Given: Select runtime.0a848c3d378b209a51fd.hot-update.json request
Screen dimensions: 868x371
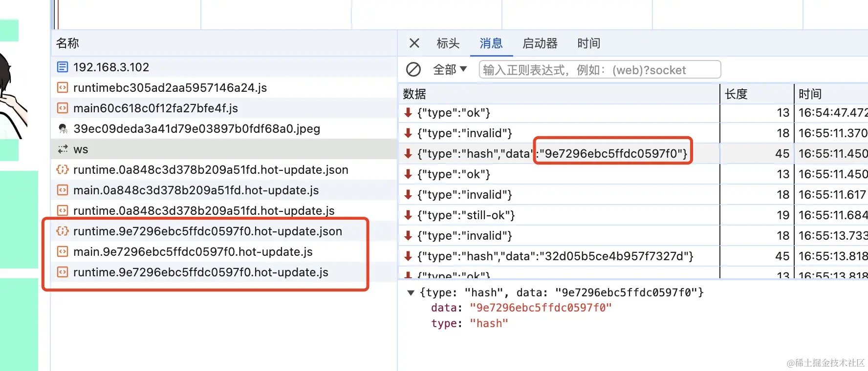Looking at the screenshot, I should coord(224,169).
